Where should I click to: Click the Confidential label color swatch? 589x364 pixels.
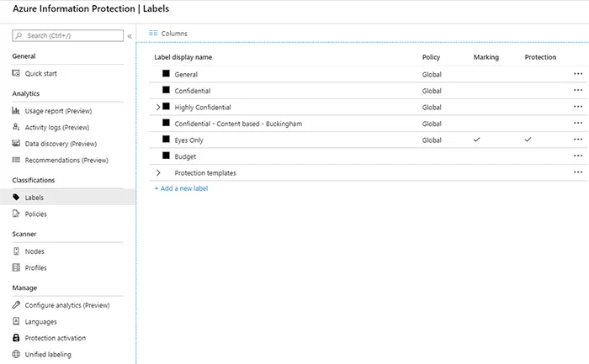coord(166,90)
